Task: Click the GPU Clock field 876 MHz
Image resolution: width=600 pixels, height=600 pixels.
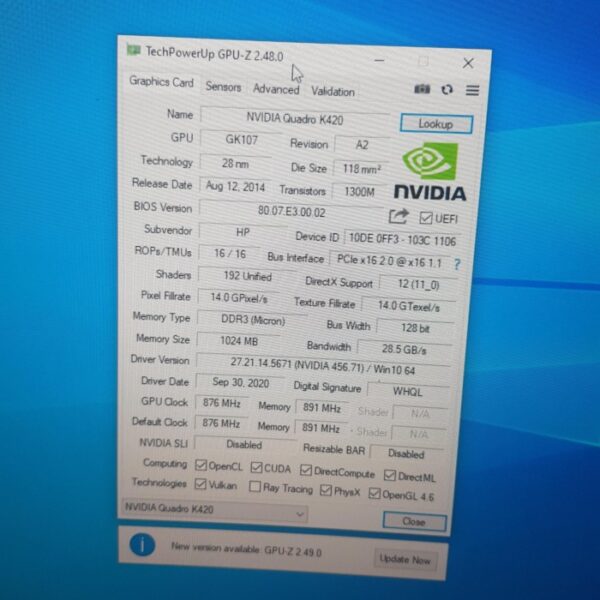Action: 222,403
